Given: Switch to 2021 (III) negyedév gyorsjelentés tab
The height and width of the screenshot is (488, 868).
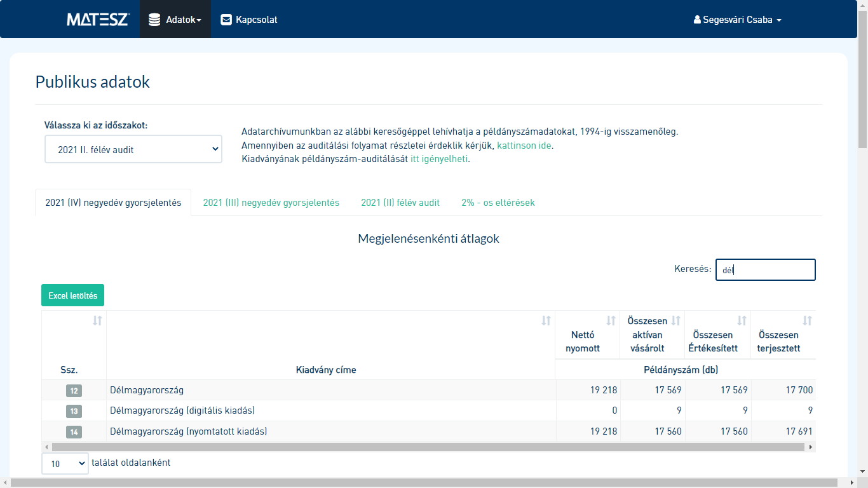Looking at the screenshot, I should pyautogui.click(x=271, y=203).
